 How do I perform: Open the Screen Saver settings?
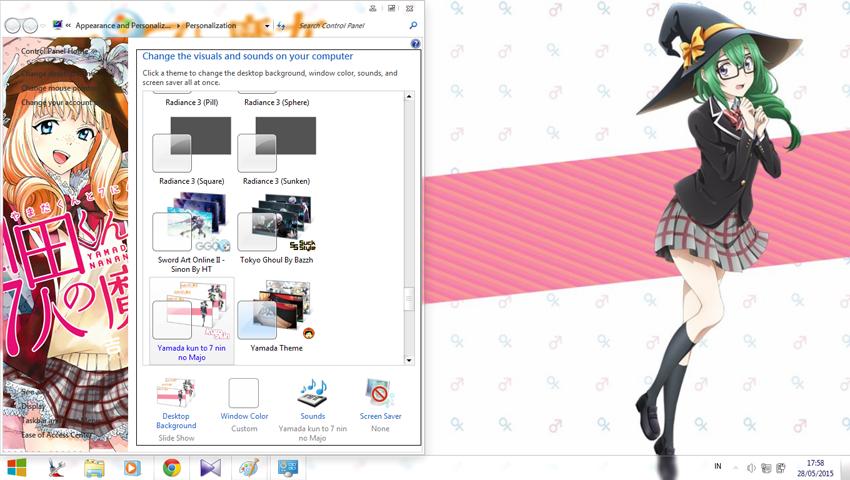[x=380, y=394]
